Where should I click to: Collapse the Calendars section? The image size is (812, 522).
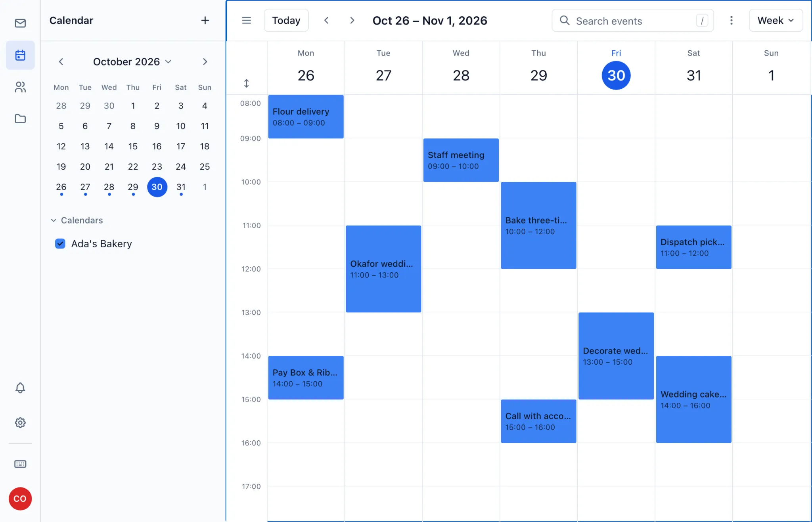[x=77, y=220]
